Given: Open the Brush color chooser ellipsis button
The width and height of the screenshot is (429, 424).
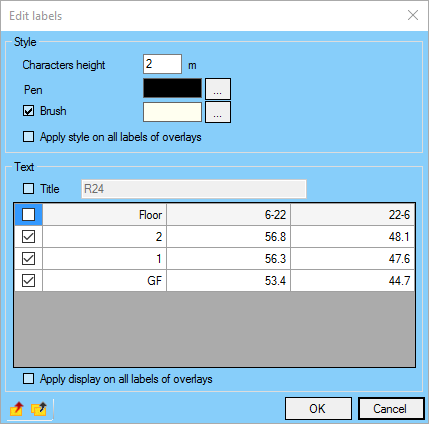Looking at the screenshot, I should pos(218,112).
